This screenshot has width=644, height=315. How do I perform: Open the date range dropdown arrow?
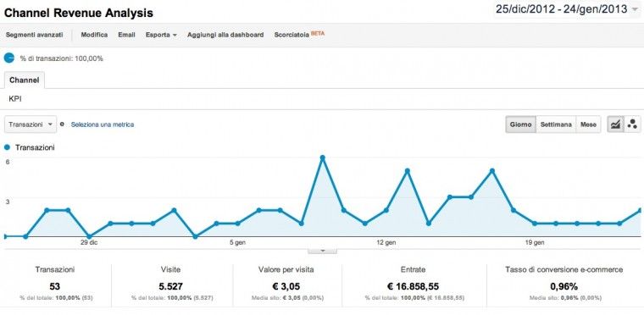pyautogui.click(x=635, y=10)
